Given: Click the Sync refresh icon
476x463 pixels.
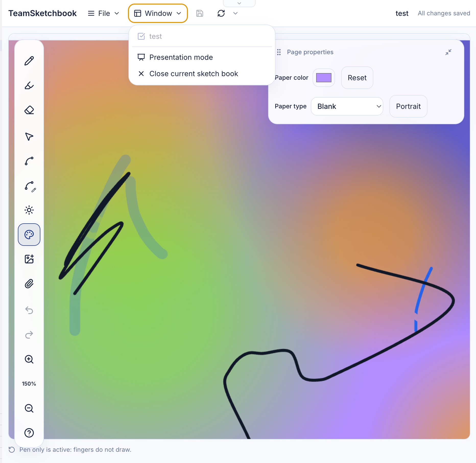Looking at the screenshot, I should 221,13.
